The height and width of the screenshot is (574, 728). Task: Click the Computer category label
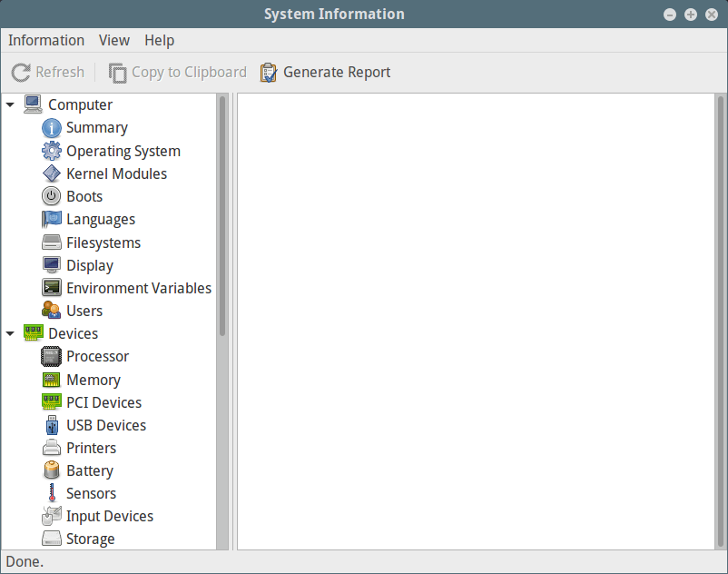(80, 105)
